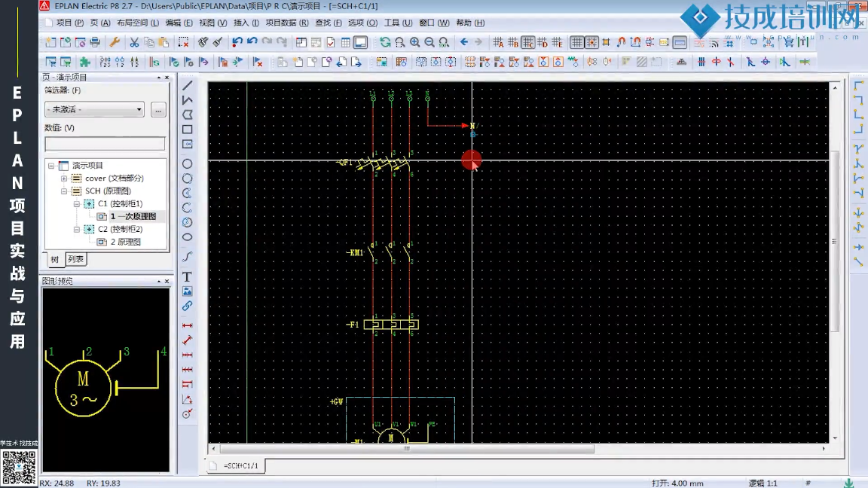Collapse the C2 (控制柜2) node
This screenshot has width=868, height=488.
coord(77,229)
